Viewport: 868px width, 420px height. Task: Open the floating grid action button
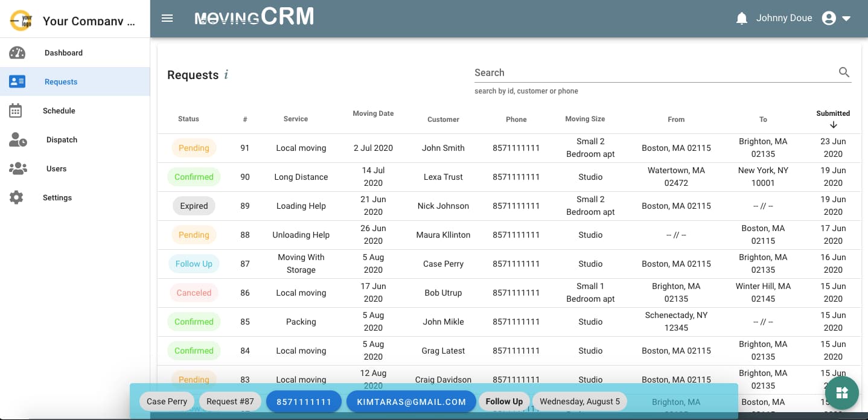[841, 393]
